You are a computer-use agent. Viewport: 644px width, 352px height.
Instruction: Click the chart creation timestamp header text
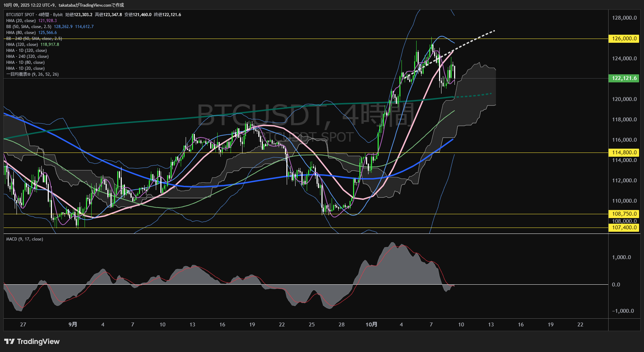point(64,5)
